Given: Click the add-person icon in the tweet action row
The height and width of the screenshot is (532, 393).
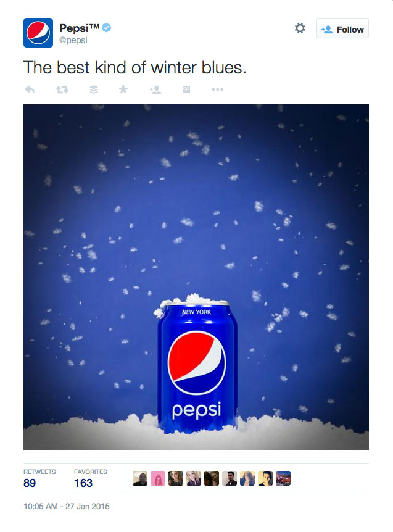Looking at the screenshot, I should tap(155, 89).
